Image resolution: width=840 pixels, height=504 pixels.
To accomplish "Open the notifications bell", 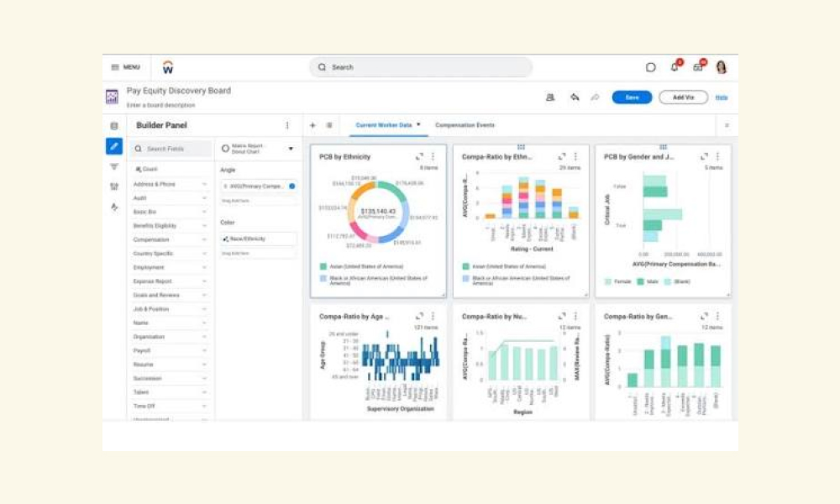I will click(x=675, y=67).
